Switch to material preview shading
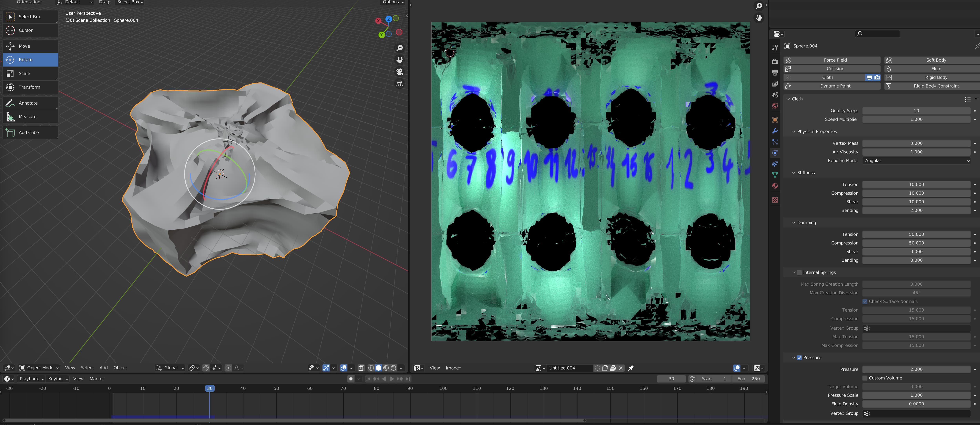This screenshot has height=425, width=980. 386,368
